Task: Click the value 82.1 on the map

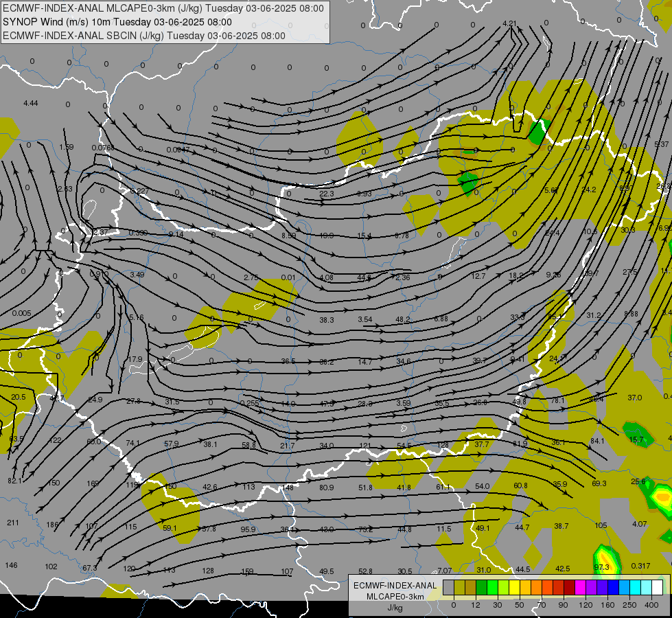Action: click(14, 481)
